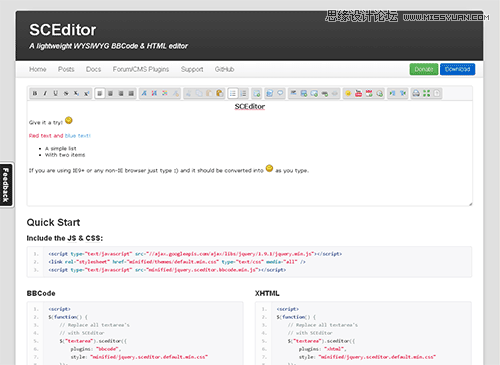Viewport: 500px width, 365px height.
Task: Toggle strikethrough formatting
Action: click(x=66, y=93)
